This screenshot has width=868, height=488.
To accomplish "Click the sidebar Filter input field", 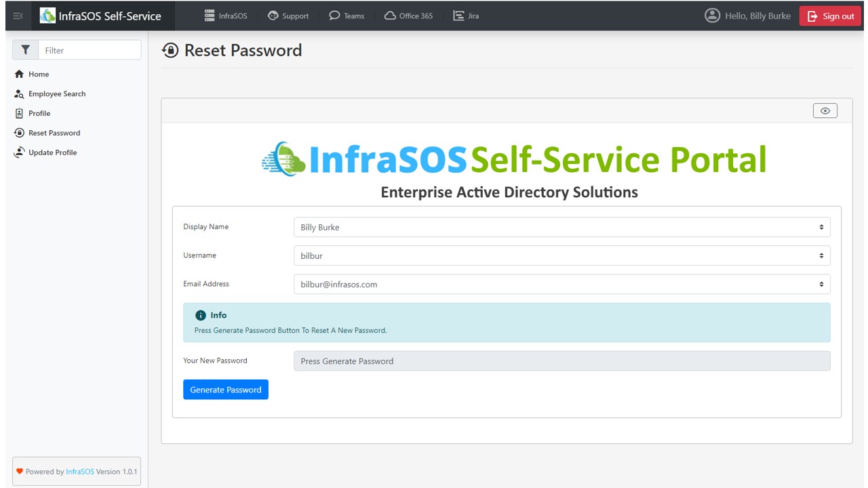I will (x=90, y=50).
